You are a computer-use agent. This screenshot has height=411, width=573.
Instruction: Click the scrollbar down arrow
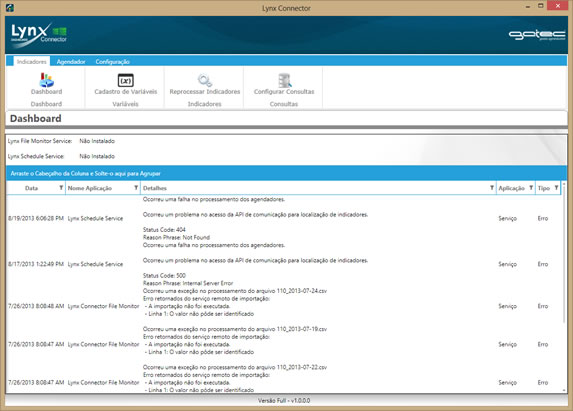point(565,390)
